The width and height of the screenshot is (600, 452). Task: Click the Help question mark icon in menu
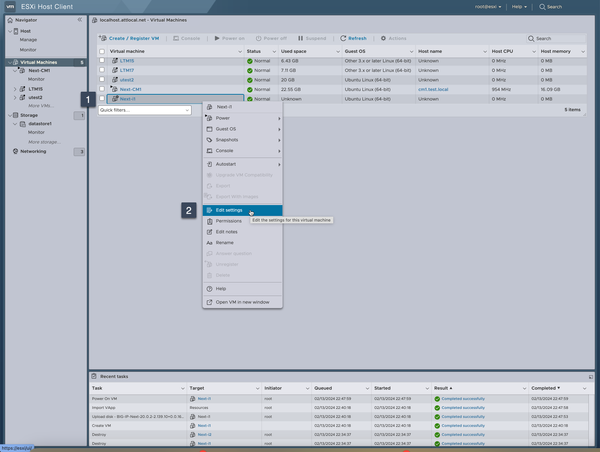(210, 289)
